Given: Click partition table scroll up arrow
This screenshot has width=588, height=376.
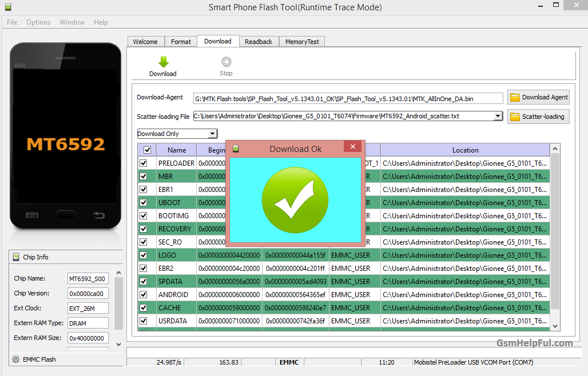Looking at the screenshot, I should pyautogui.click(x=555, y=149).
